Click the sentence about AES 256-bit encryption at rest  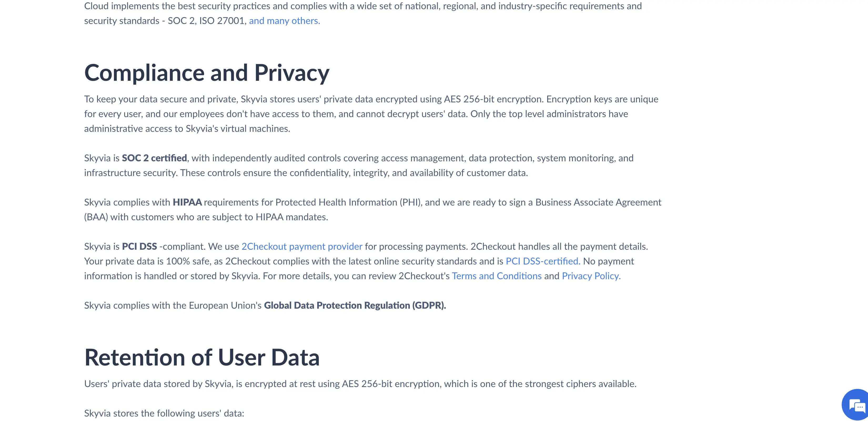pyautogui.click(x=360, y=384)
